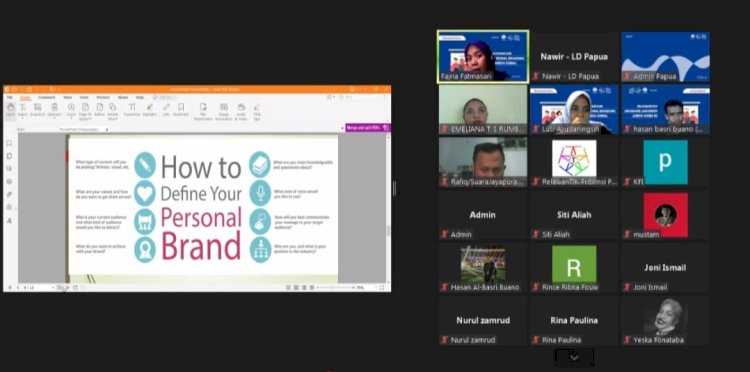Switch to continuous page view mode
Viewport: 750px width, 372px height.
click(296, 287)
